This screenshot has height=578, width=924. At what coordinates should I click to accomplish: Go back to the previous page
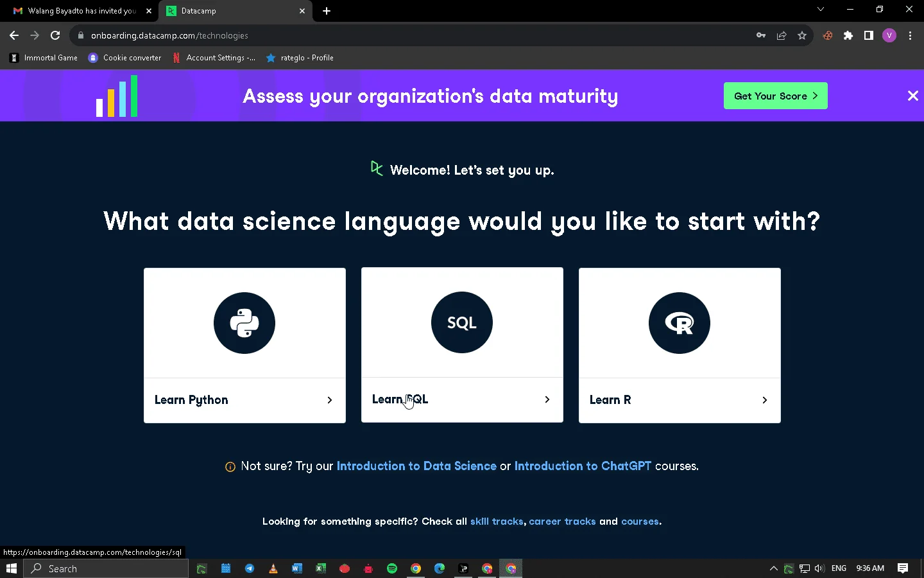[14, 35]
